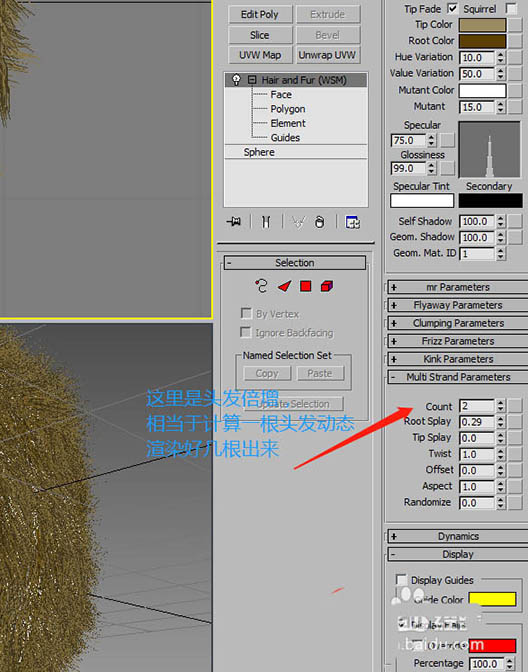Screen dimensions: 528x672
Task: Expand Clumping Parameters rollout
Action: click(458, 323)
